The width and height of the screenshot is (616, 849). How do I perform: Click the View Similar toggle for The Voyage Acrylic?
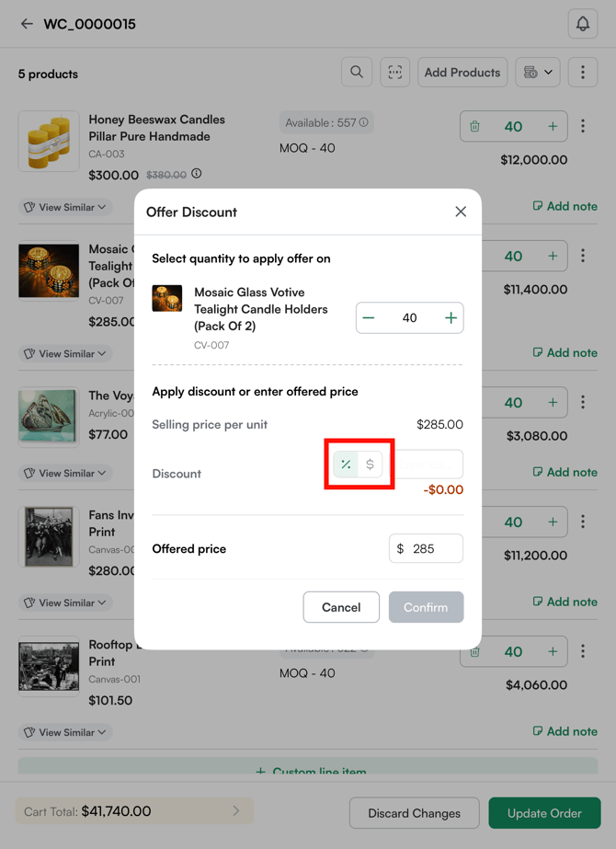point(64,473)
